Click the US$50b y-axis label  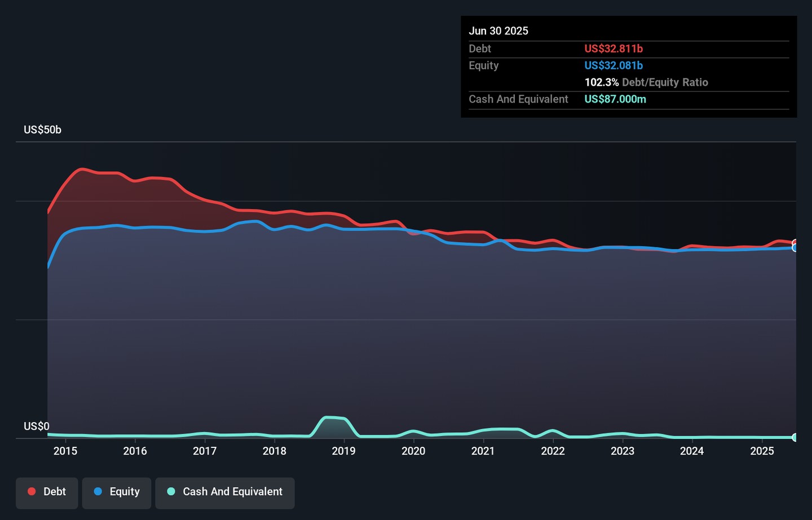point(42,130)
